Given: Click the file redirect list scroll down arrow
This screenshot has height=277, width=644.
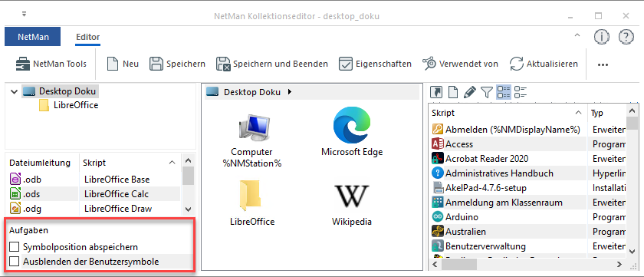Looking at the screenshot, I should (188, 209).
